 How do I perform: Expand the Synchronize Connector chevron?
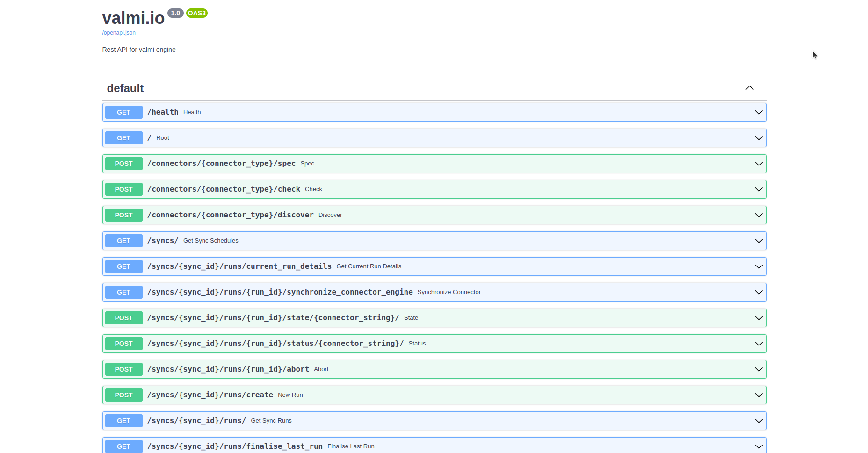pyautogui.click(x=759, y=292)
